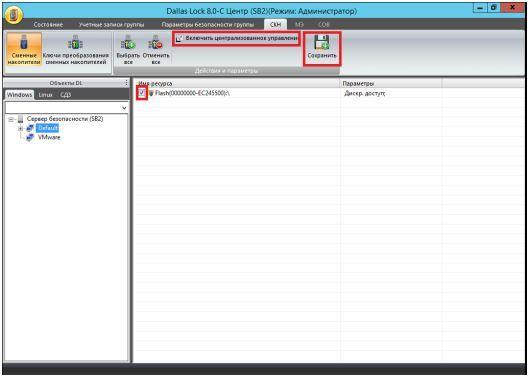Click the Dallas Lock application logo button
Screen dimensions: 530x378
[x=14, y=14]
